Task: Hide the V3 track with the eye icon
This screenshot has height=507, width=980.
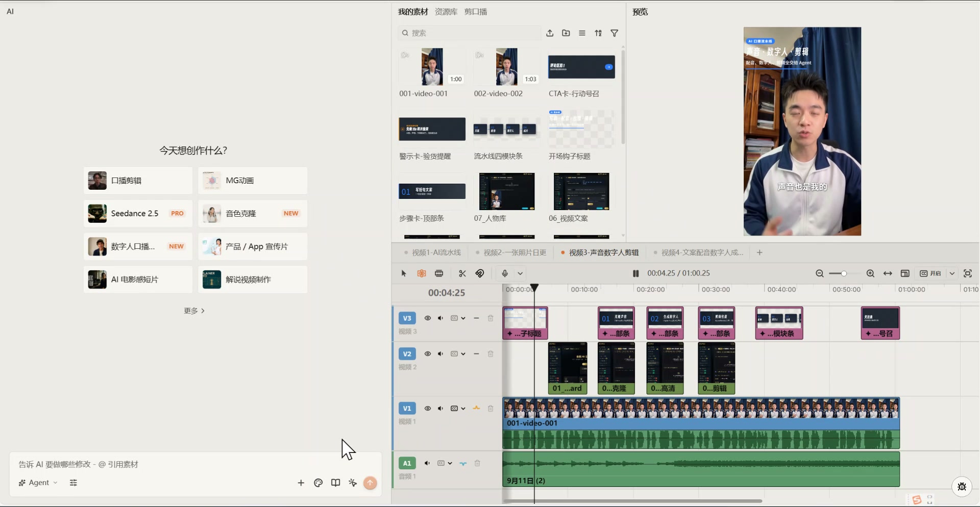Action: click(x=428, y=318)
